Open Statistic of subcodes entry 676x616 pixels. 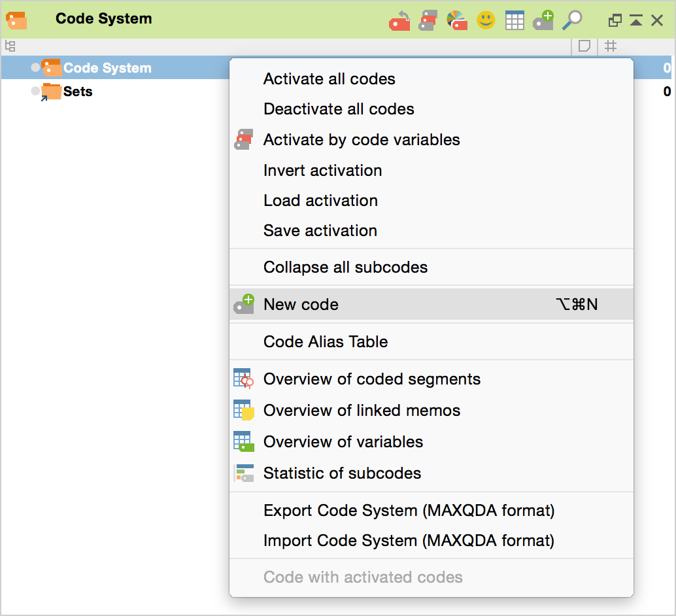tap(342, 473)
